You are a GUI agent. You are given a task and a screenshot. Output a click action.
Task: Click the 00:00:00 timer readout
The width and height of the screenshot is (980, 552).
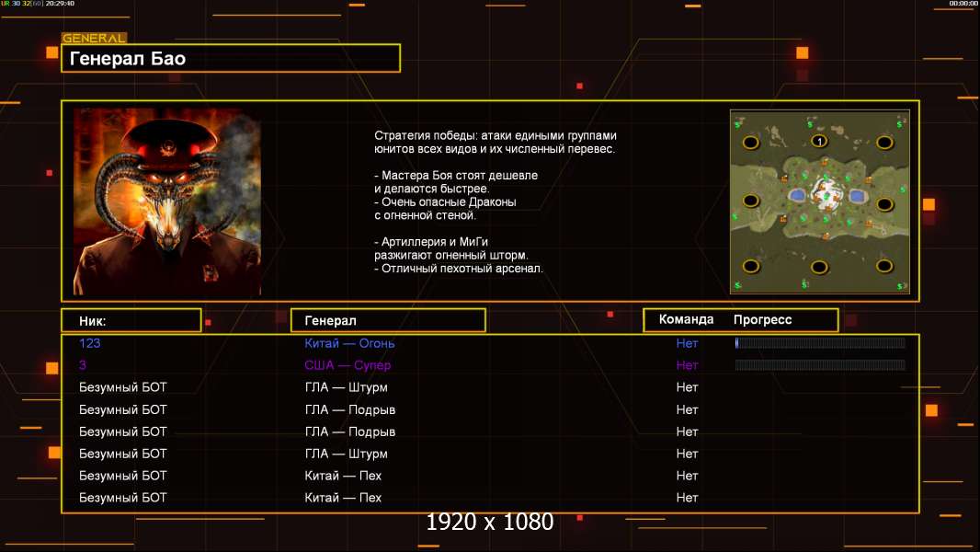(963, 3)
